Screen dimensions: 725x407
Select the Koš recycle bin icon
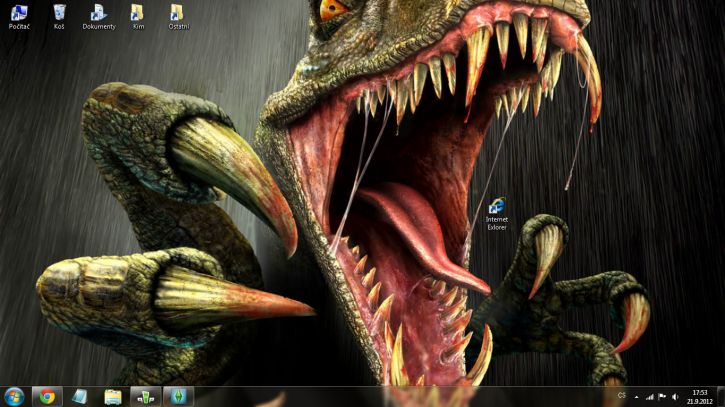59,17
